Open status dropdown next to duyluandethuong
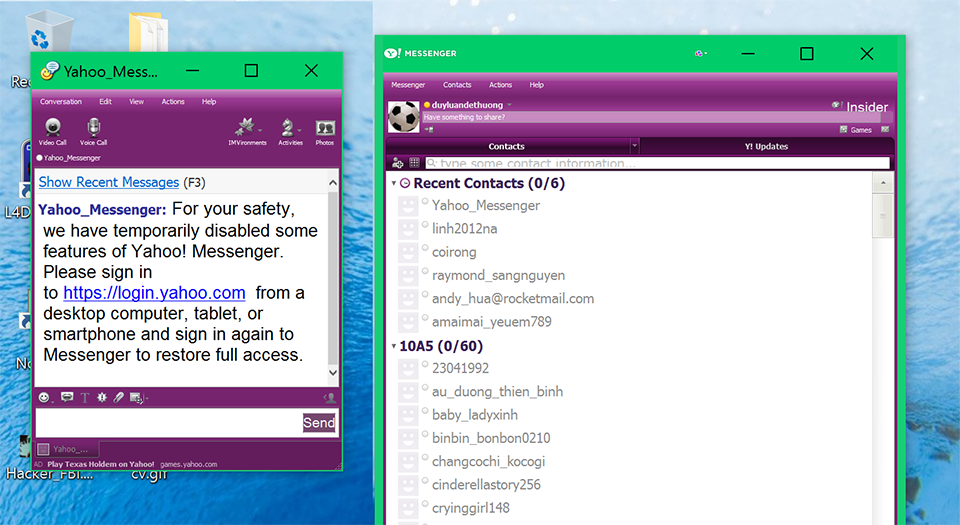This screenshot has width=960, height=525. click(x=509, y=105)
